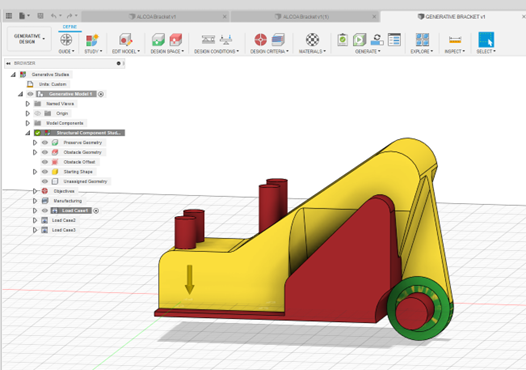Image resolution: width=526 pixels, height=370 pixels.
Task: Click the Inspect menu label
Action: (455, 51)
